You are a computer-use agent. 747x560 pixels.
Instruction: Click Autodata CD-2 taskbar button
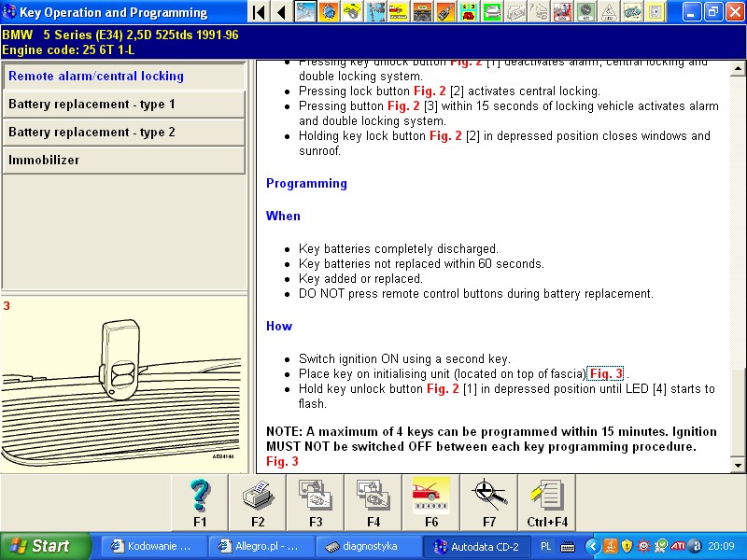pyautogui.click(x=477, y=546)
